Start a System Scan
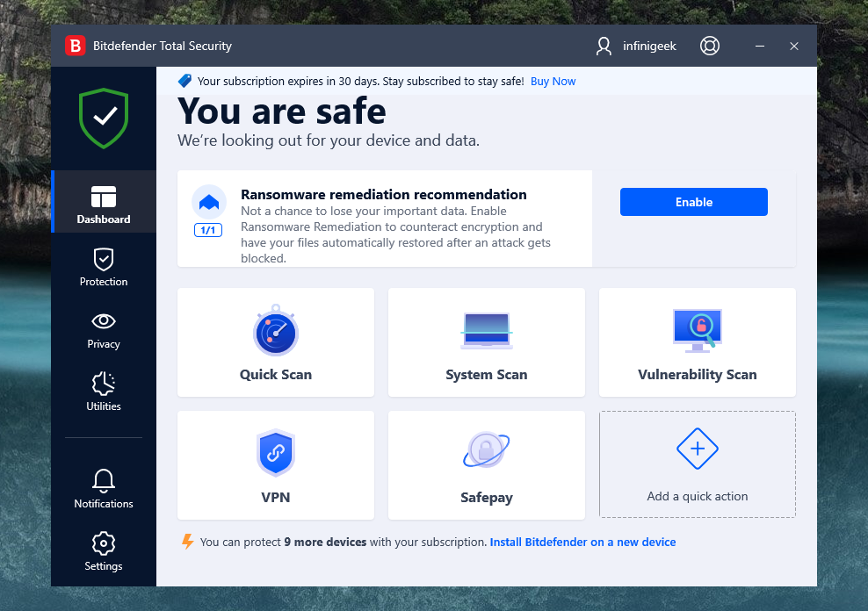Viewport: 868px width, 611px height. click(486, 342)
